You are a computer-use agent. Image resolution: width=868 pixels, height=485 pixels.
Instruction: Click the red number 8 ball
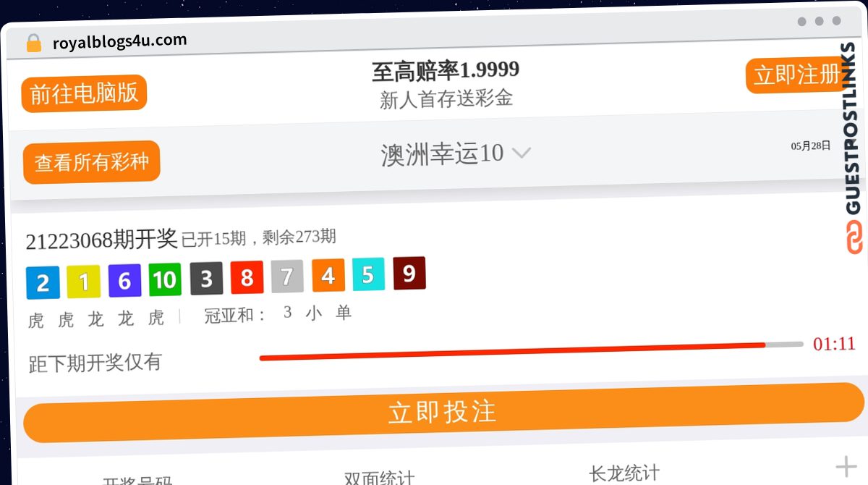pyautogui.click(x=247, y=277)
